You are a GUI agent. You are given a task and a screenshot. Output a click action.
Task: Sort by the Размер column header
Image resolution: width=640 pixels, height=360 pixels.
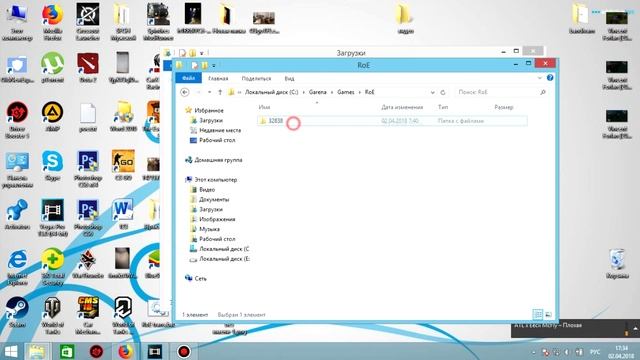[503, 107]
